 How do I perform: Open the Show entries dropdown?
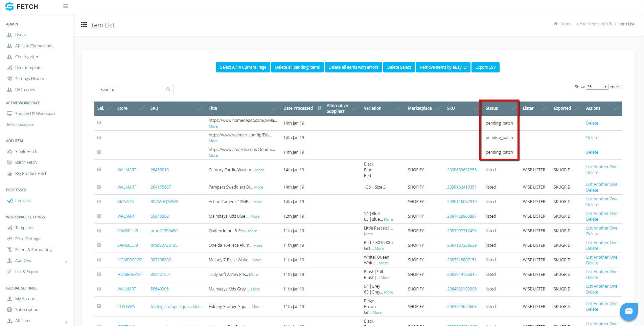coord(597,87)
